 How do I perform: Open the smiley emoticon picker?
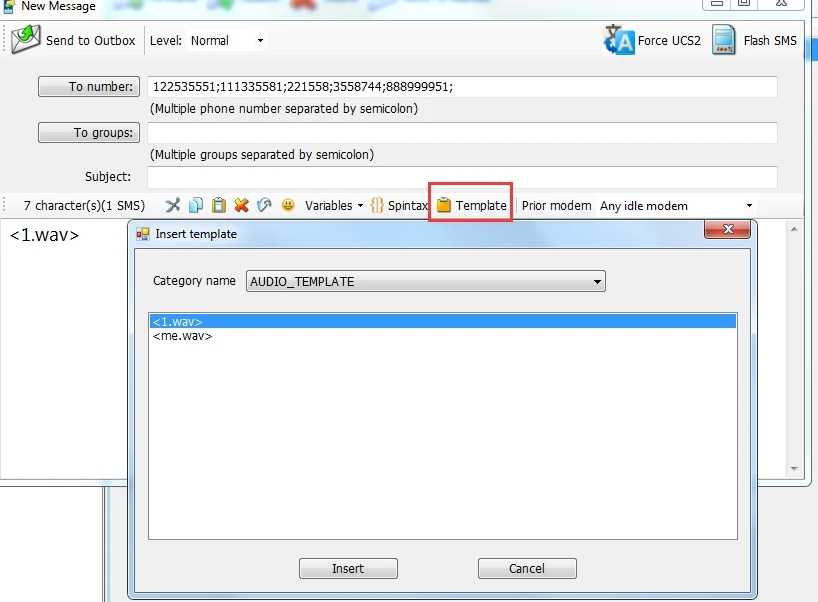point(288,206)
